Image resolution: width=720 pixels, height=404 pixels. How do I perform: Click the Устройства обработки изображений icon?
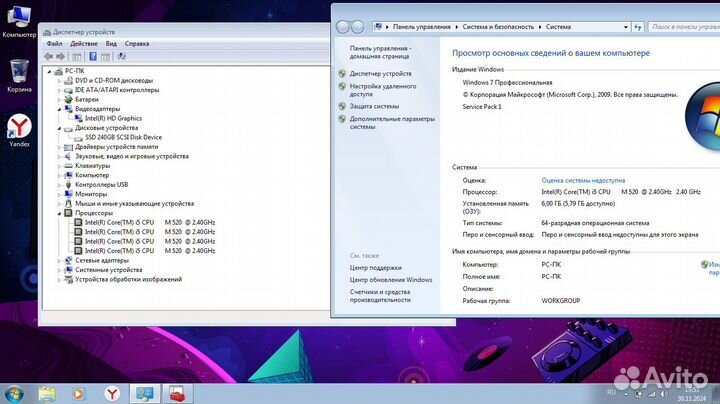click(68, 279)
